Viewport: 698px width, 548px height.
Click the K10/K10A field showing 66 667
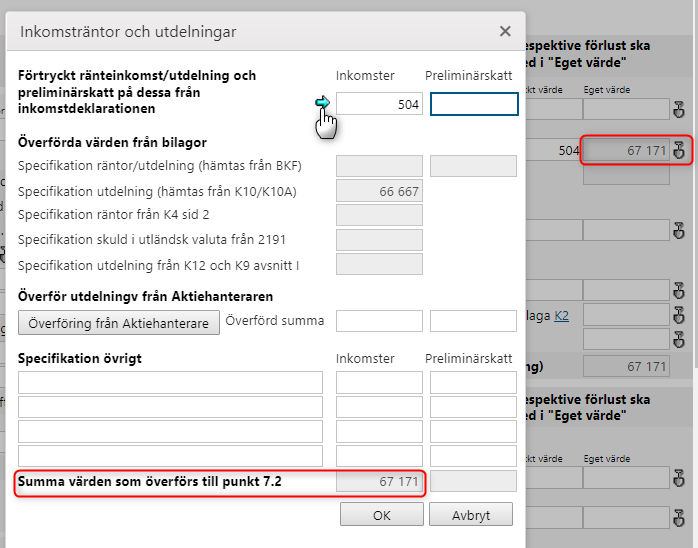pos(379,191)
